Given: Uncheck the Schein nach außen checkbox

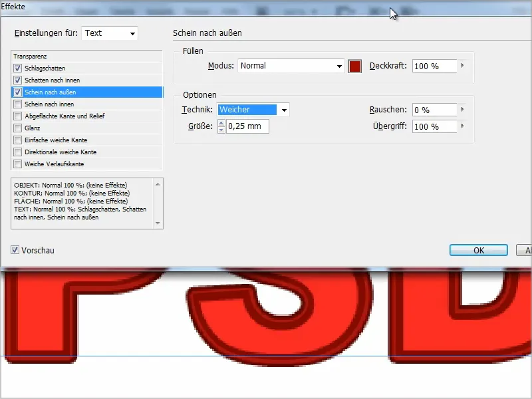Looking at the screenshot, I should (x=18, y=92).
